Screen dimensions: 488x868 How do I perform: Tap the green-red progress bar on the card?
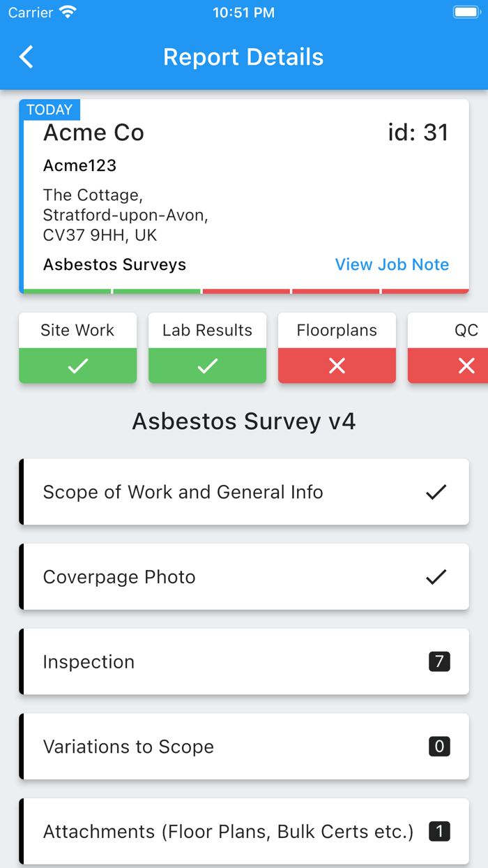tap(244, 290)
